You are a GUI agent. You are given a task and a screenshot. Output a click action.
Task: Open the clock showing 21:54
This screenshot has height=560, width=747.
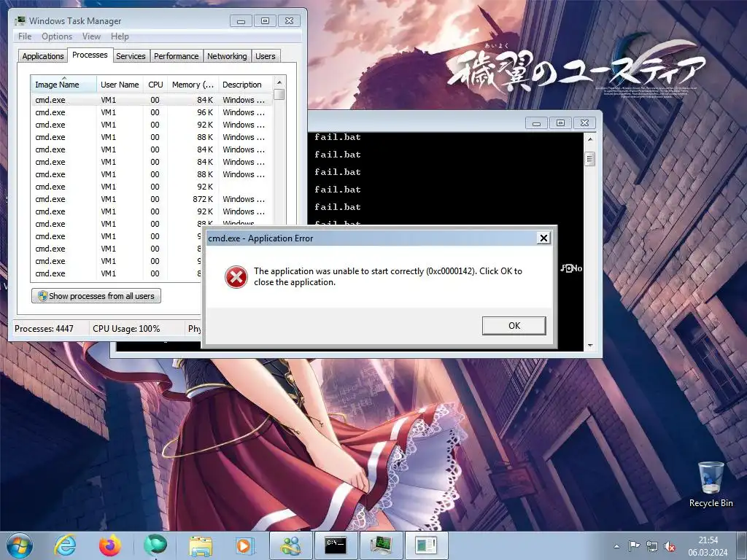click(x=708, y=546)
